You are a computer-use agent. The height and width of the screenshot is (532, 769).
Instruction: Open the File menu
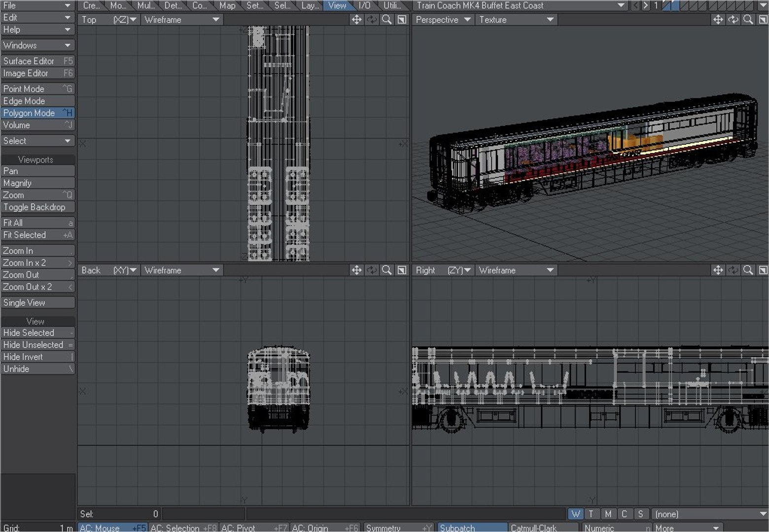coord(37,5)
